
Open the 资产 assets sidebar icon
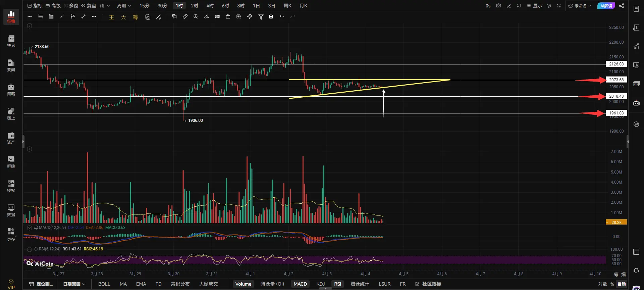pos(11,138)
